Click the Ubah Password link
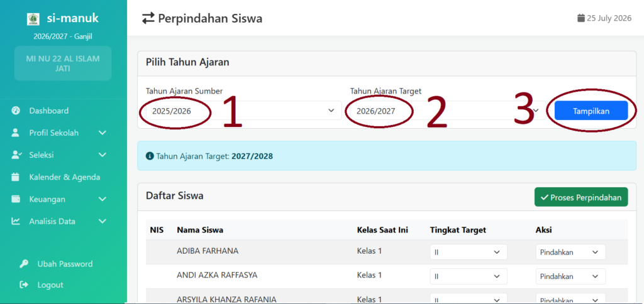The image size is (644, 304). click(65, 264)
